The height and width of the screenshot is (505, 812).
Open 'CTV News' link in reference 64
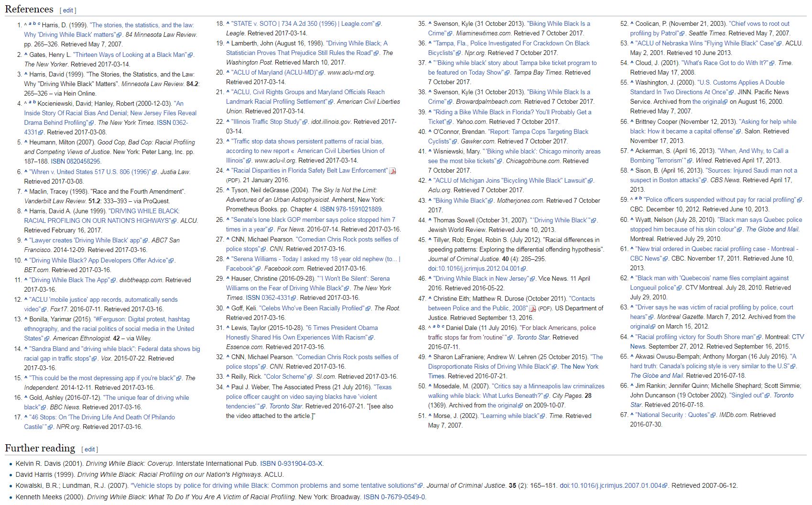(x=717, y=342)
